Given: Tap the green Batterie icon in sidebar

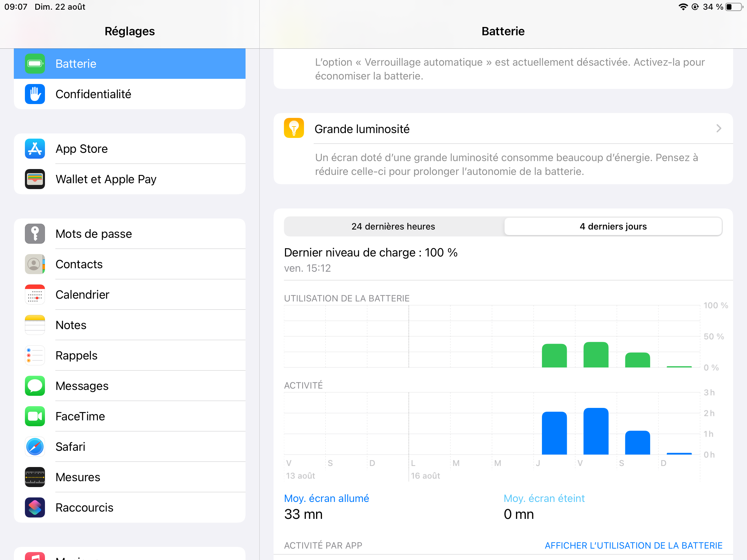Looking at the screenshot, I should (x=35, y=64).
